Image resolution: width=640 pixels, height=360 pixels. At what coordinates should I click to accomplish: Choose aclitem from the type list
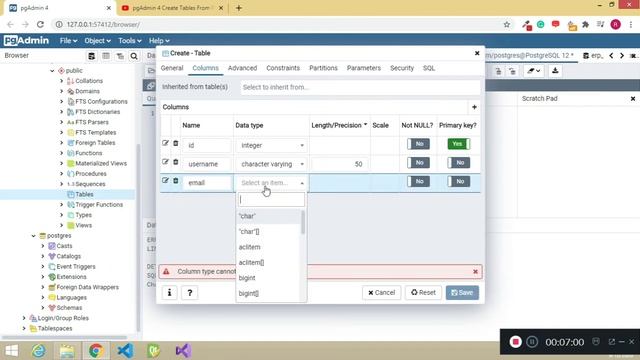(x=269, y=247)
